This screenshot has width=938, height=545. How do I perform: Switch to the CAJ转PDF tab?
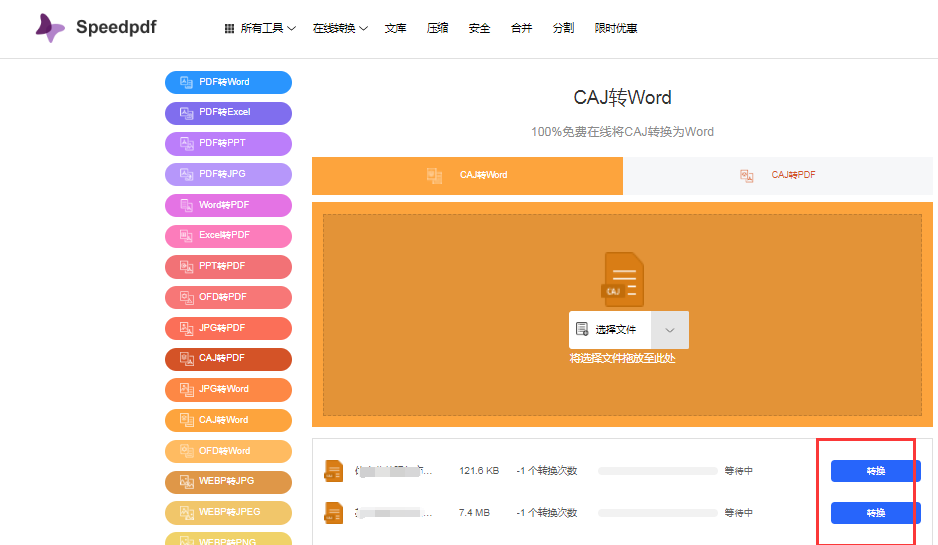[x=778, y=176]
